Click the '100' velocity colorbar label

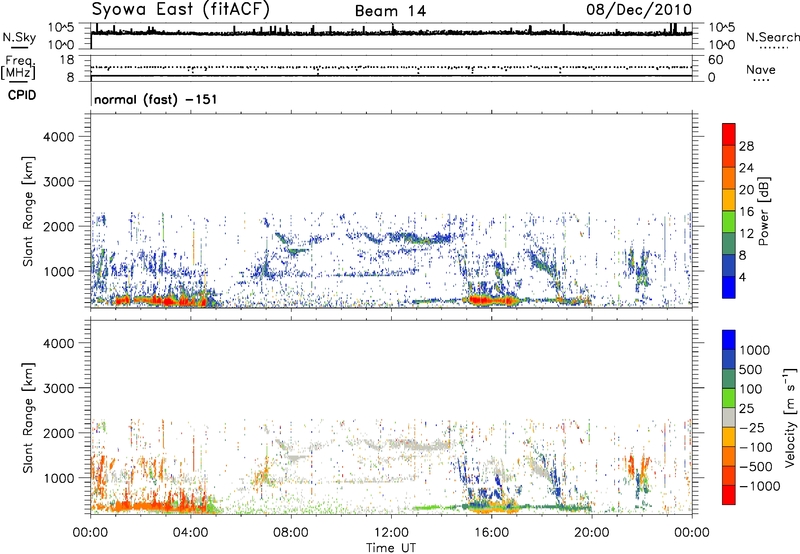(751, 389)
